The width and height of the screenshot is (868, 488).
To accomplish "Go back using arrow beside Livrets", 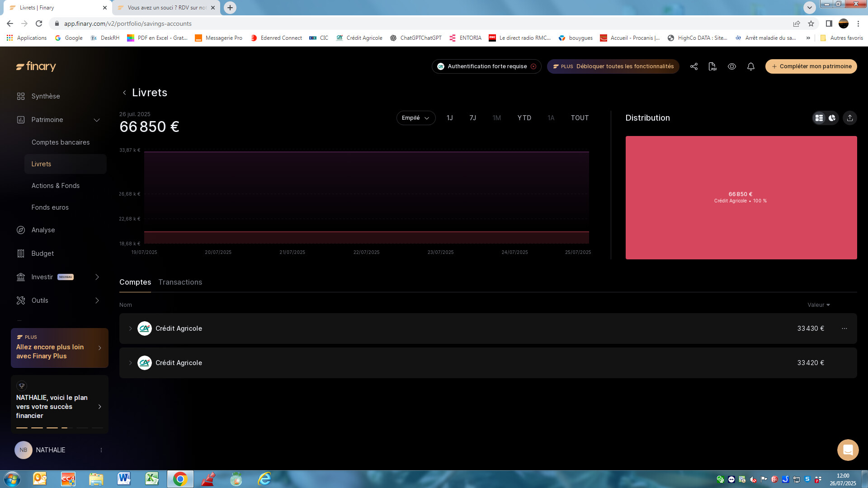I will [124, 93].
